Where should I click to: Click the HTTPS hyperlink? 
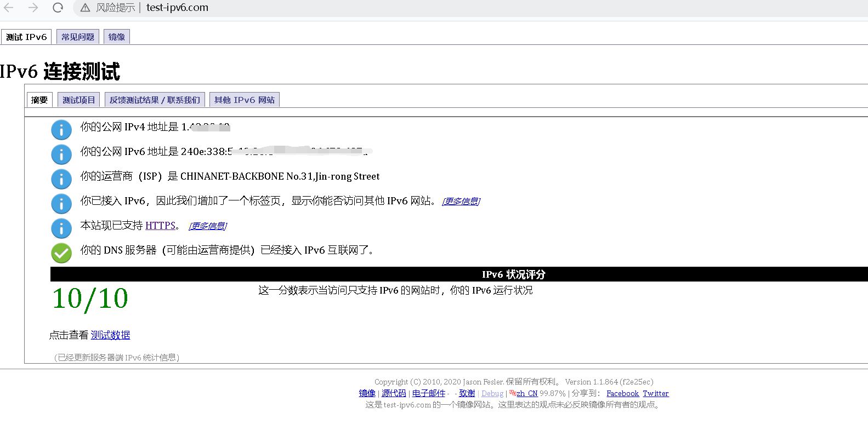(160, 226)
